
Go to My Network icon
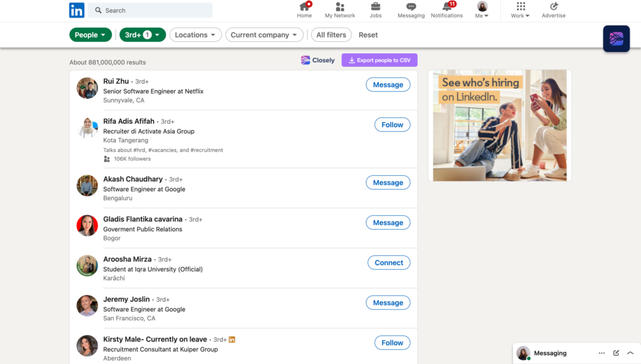tap(340, 7)
